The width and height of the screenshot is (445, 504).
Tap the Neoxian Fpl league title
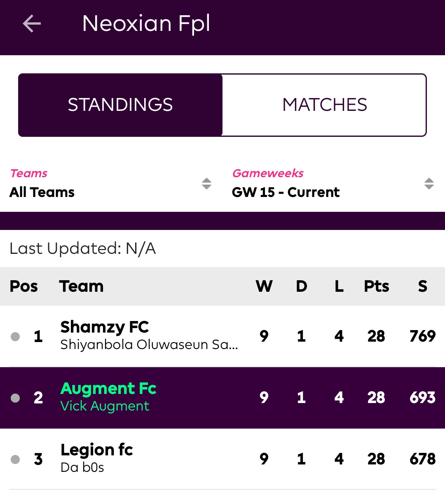[146, 23]
